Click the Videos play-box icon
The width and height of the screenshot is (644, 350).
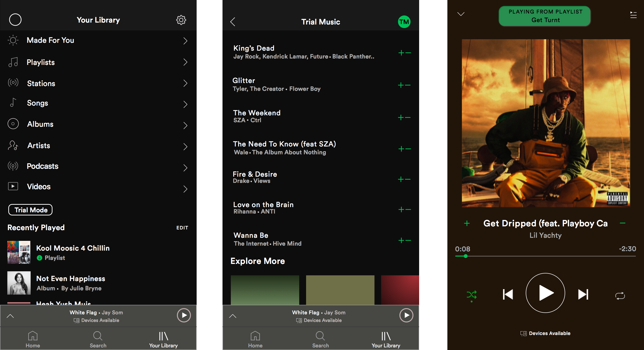coord(13,186)
